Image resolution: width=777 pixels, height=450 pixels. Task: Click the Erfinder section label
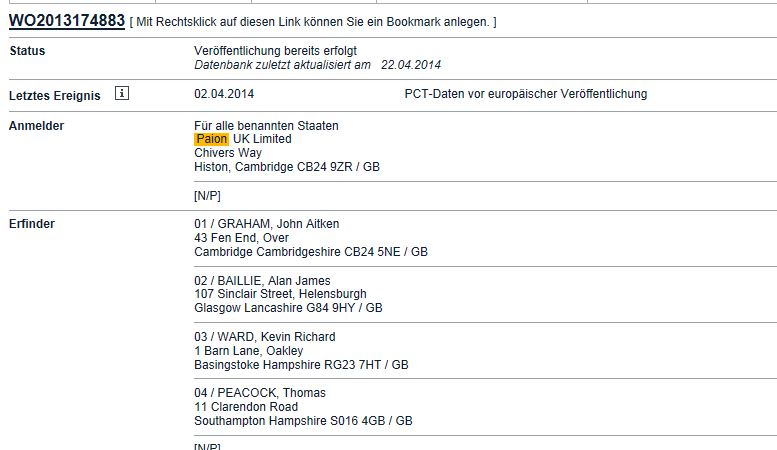[32, 224]
